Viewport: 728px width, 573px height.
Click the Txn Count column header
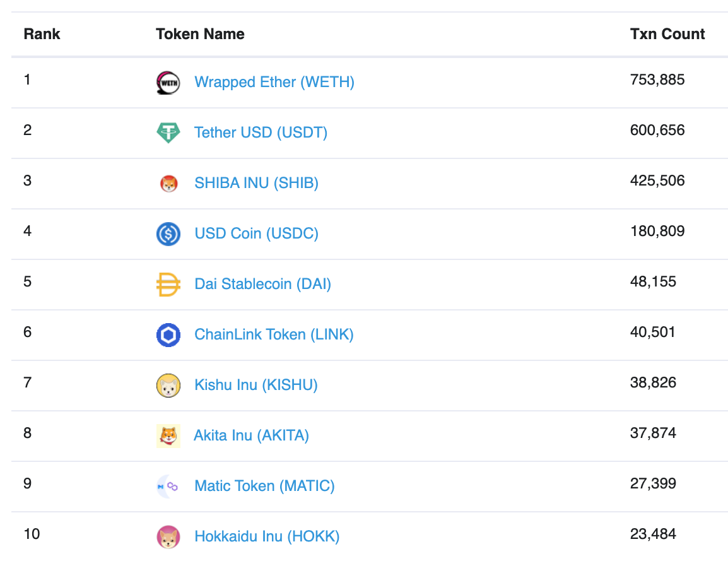coord(667,34)
